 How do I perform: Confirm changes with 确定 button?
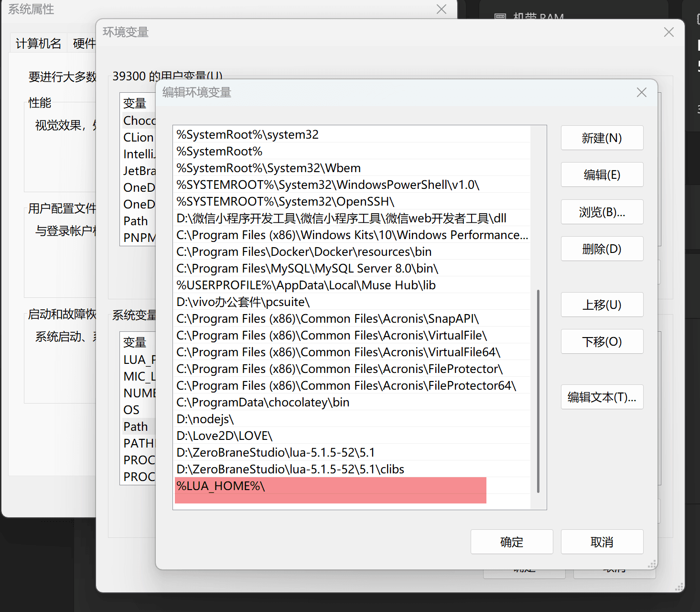(x=511, y=542)
